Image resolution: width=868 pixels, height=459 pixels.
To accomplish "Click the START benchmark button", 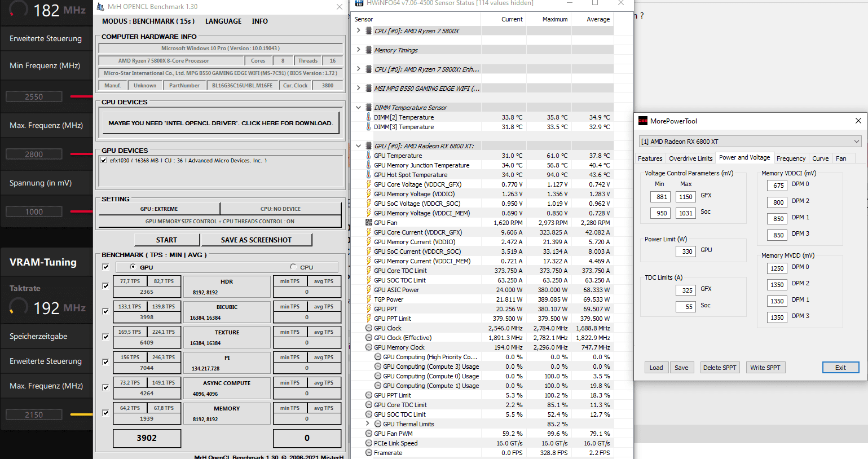I will tap(166, 240).
